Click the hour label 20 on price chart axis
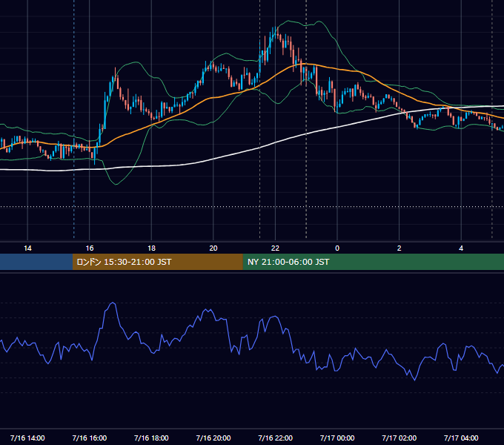Image resolution: width=504 pixels, height=445 pixels. (x=213, y=248)
